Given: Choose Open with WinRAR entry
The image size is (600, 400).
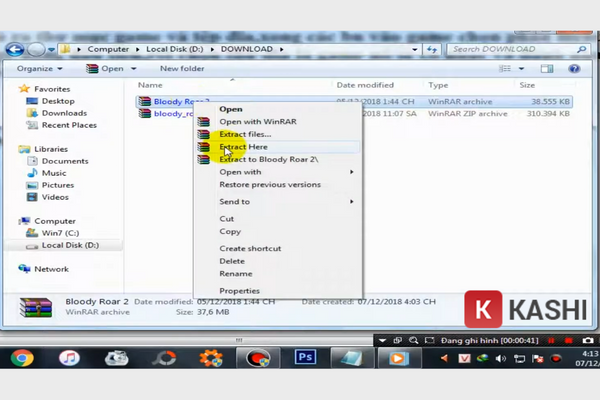Looking at the screenshot, I should pyautogui.click(x=257, y=122).
